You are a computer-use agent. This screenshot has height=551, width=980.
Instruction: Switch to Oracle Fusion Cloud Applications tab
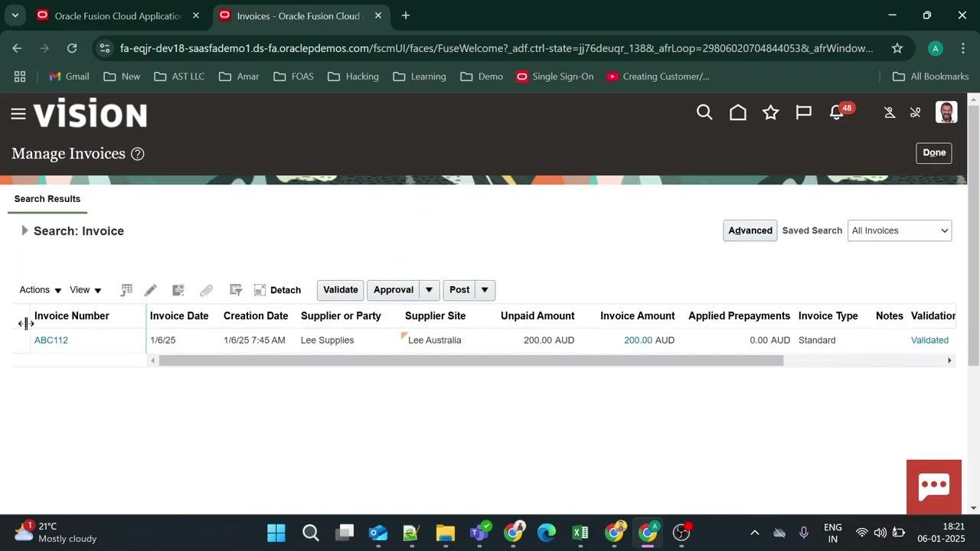point(119,15)
